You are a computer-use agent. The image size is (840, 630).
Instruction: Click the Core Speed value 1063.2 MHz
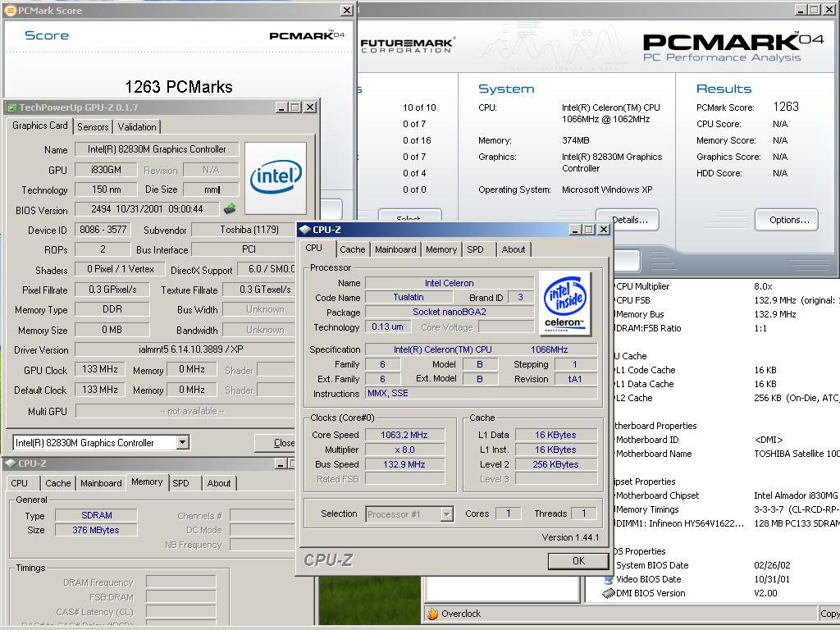click(404, 435)
